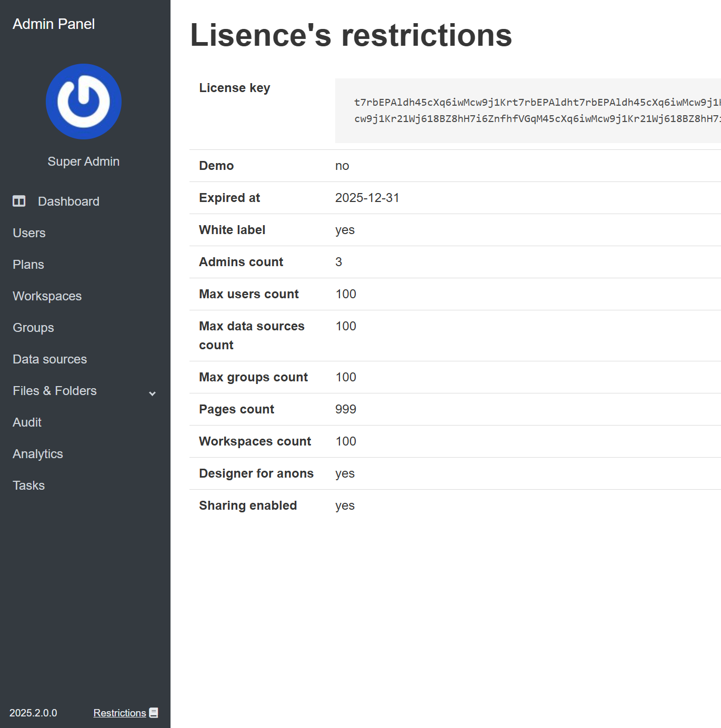The width and height of the screenshot is (721, 728).
Task: Click the Super Admin avatar logo
Action: point(84,102)
